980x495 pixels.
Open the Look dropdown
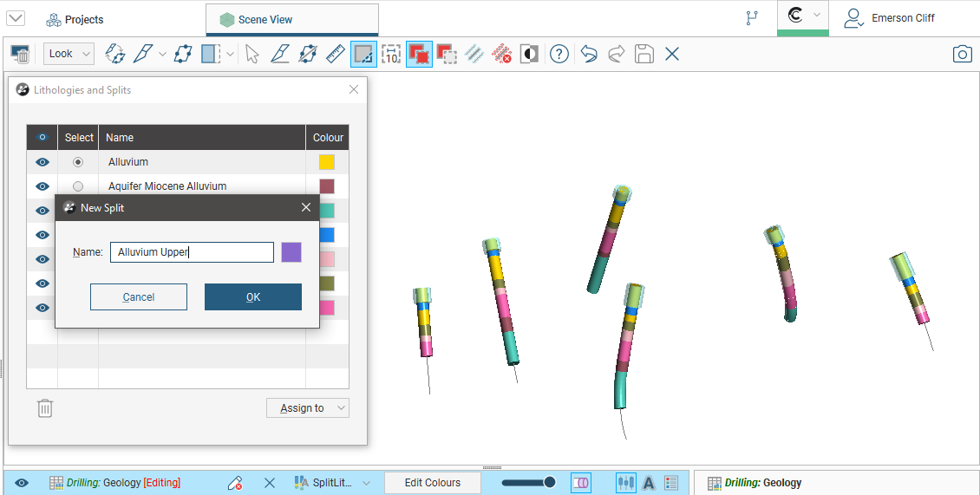69,54
